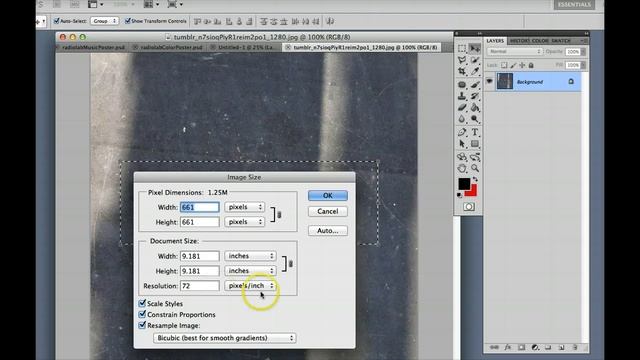The image size is (640, 360).
Task: Select the Clone Stamp tool
Action: point(462,96)
